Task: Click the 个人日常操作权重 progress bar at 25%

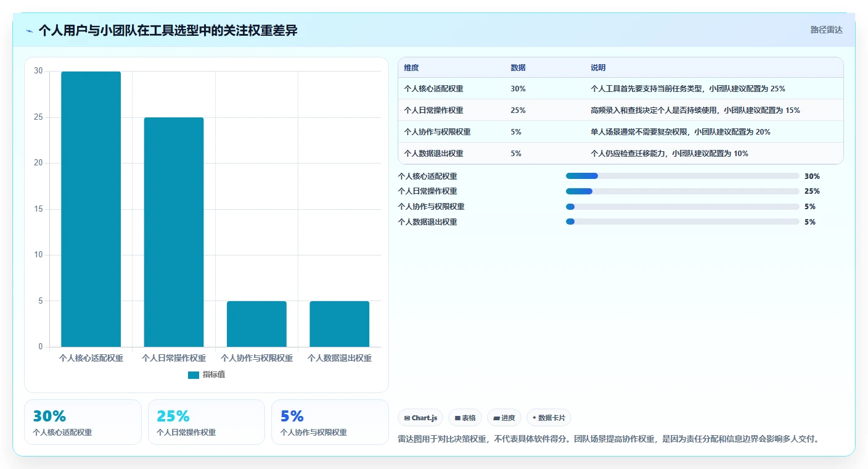Action: [x=682, y=191]
